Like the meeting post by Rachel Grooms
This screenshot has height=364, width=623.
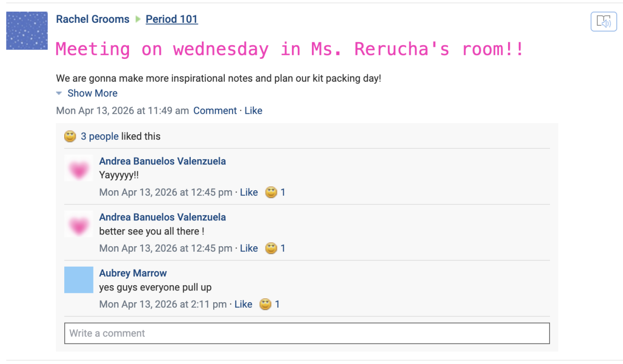(x=253, y=111)
